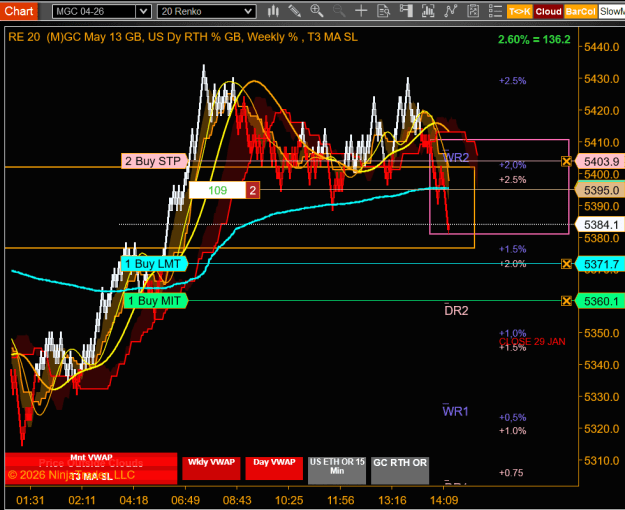Toggle the BarCol toolbar button
625x510 pixels.
[580, 12]
